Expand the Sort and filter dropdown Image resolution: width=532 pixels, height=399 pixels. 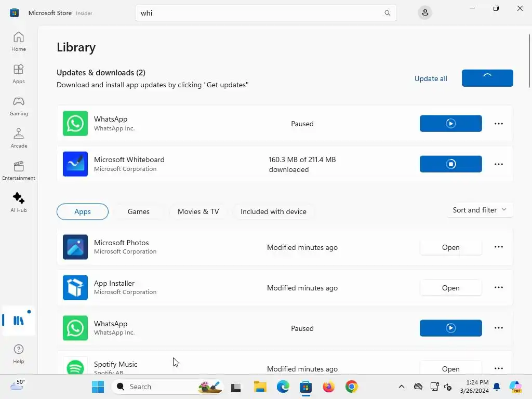tap(480, 210)
